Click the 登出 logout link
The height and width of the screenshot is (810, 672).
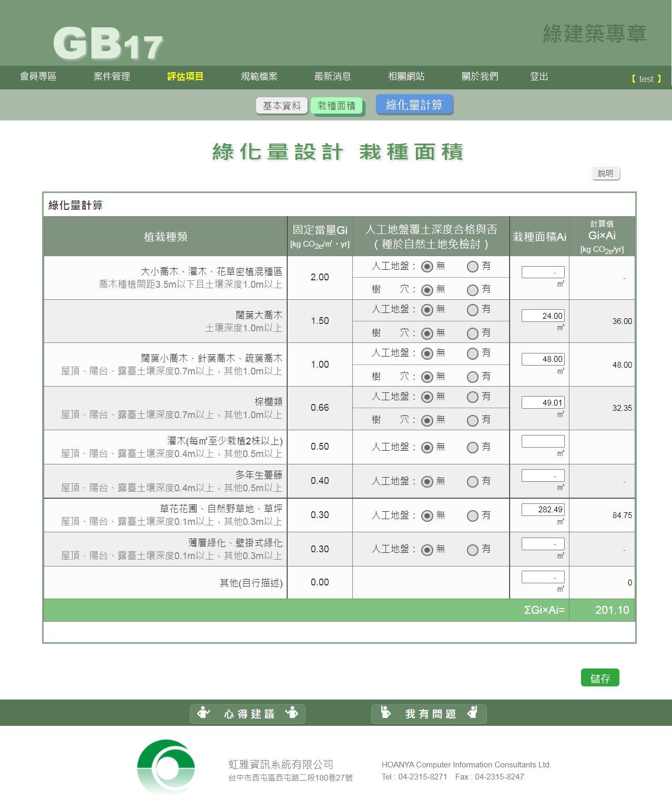click(x=539, y=77)
